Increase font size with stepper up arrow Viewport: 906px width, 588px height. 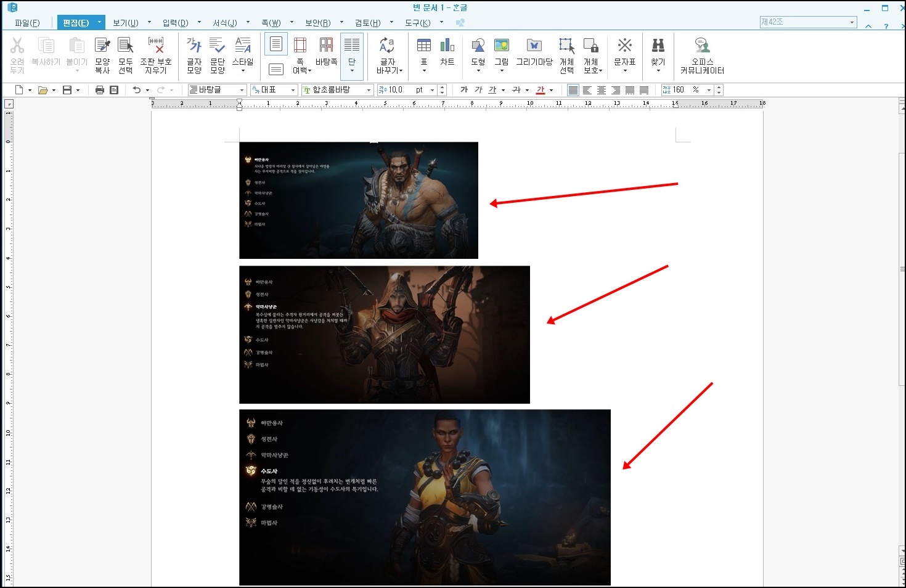pyautogui.click(x=443, y=88)
